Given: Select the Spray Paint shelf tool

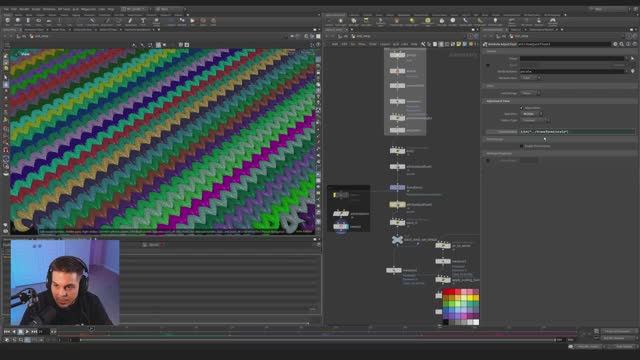Looking at the screenshot, I should (130, 21).
